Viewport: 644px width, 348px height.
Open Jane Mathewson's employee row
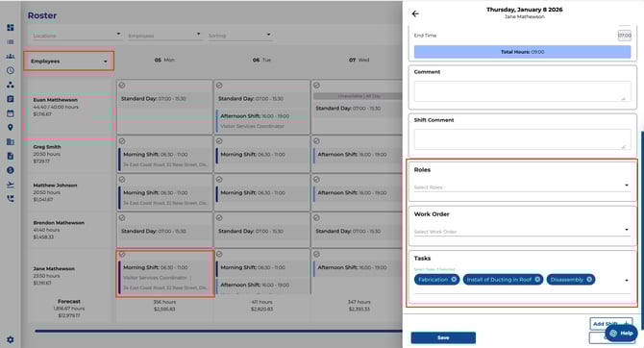[68, 276]
